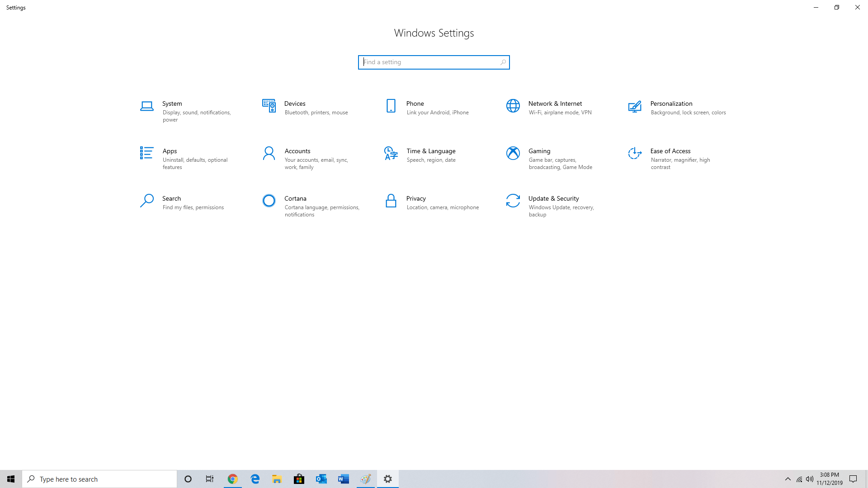The width and height of the screenshot is (868, 488).
Task: Open the Action Center notifications icon
Action: click(x=853, y=479)
